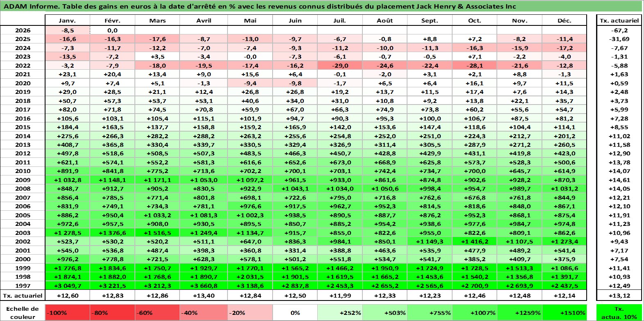Click the Août column header
644x321 pixels.
[385, 20]
